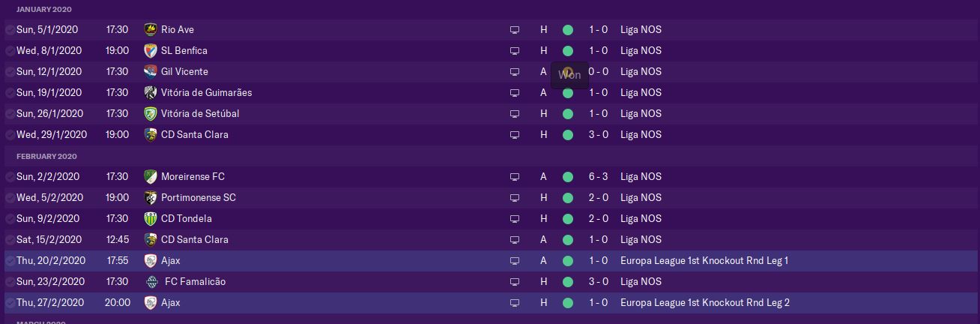The image size is (980, 324).
Task: Toggle the check mark on the Ajax 27/2/2020 row
Action: (x=9, y=303)
